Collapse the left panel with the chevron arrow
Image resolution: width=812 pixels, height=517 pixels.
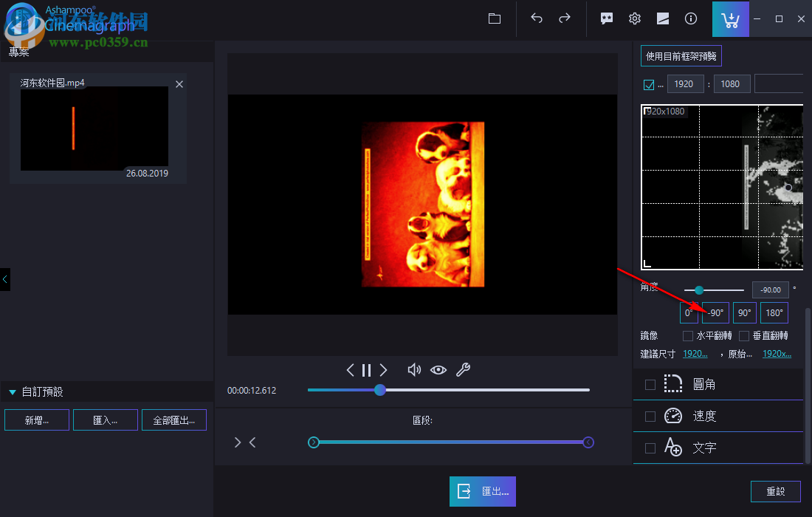(4, 279)
